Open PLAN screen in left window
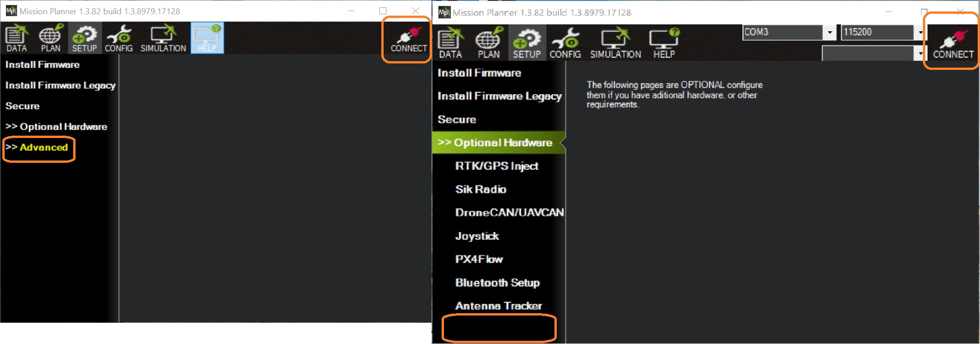Screen dimensions: 980x344 point(51,39)
